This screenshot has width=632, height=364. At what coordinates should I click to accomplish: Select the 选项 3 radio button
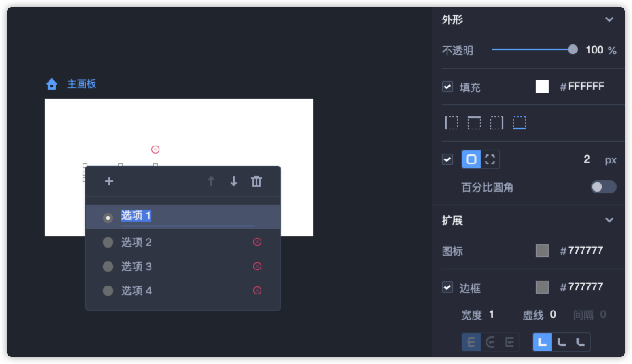tap(108, 267)
